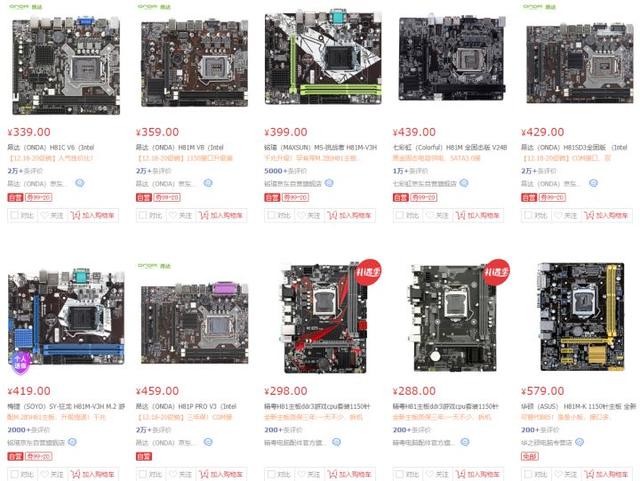Screen dimensions: 640x481
Task: Open customer service chat for ¥399.00 MAXSUN board
Action: click(x=329, y=183)
